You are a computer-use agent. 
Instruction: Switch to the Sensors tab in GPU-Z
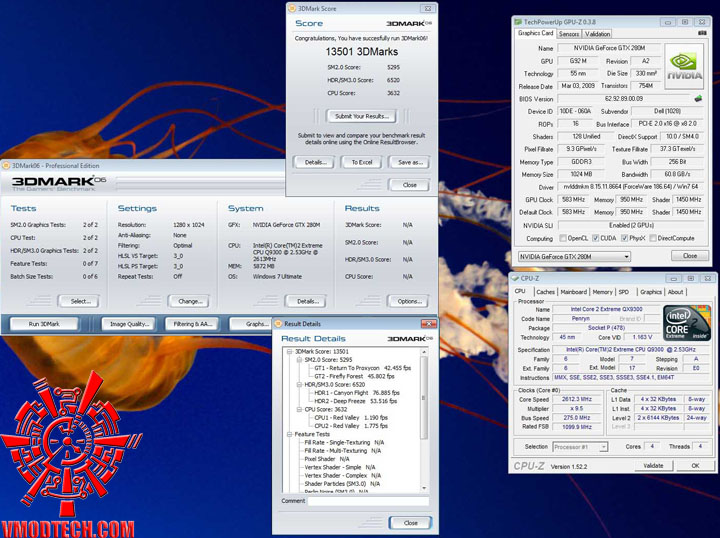(569, 34)
